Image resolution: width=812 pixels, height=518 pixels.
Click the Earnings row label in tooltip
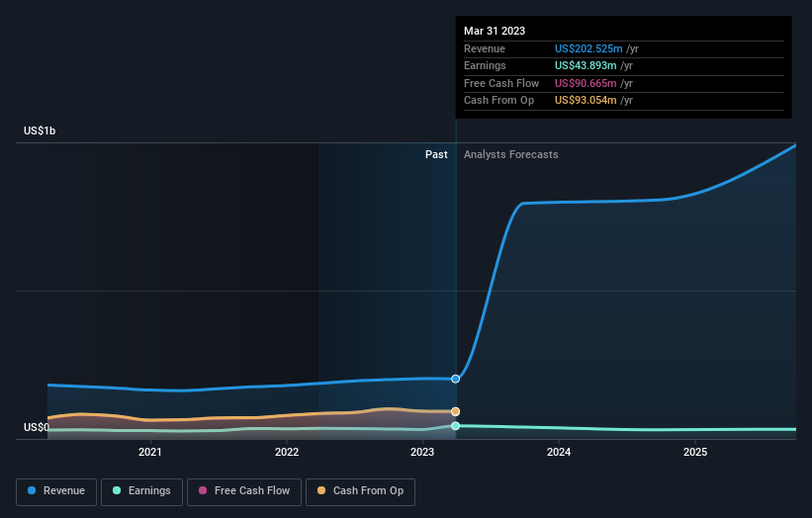click(485, 65)
